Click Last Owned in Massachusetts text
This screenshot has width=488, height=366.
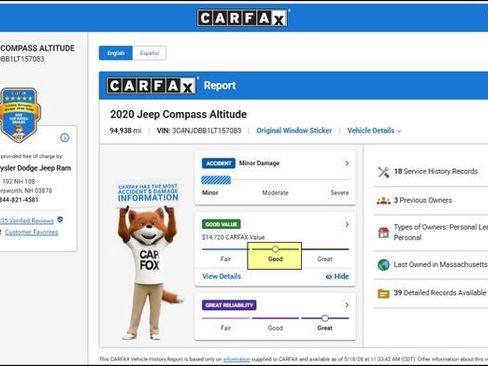pos(440,265)
